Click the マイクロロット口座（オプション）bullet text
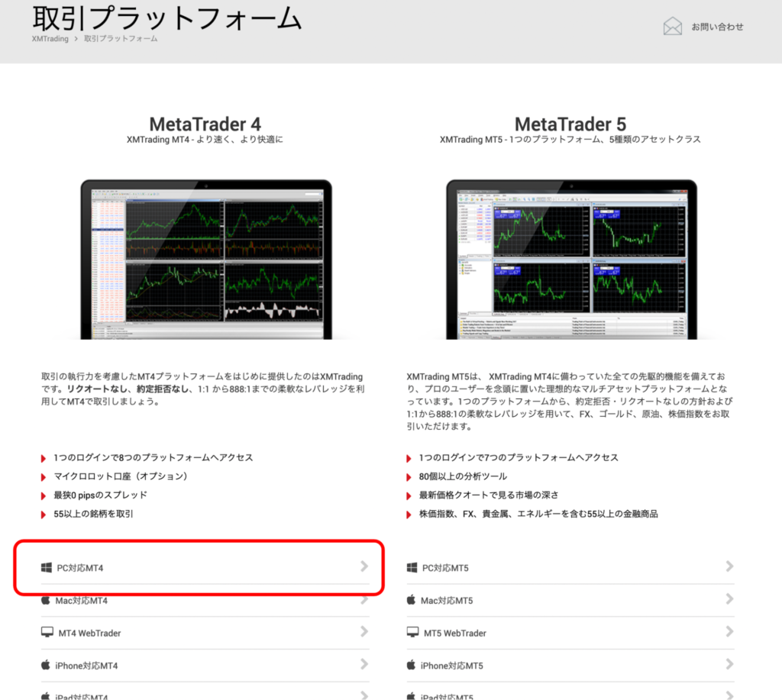The image size is (782, 700). [123, 476]
